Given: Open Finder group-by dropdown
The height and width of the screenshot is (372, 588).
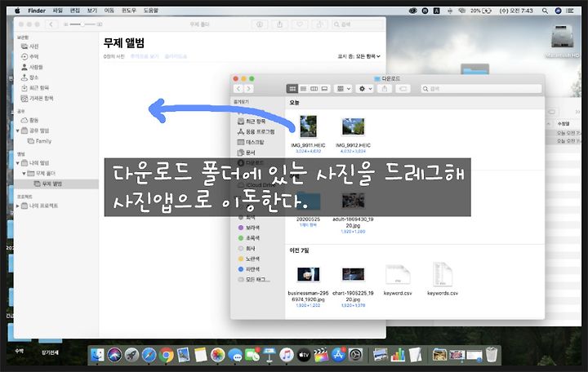Looking at the screenshot, I should point(343,89).
